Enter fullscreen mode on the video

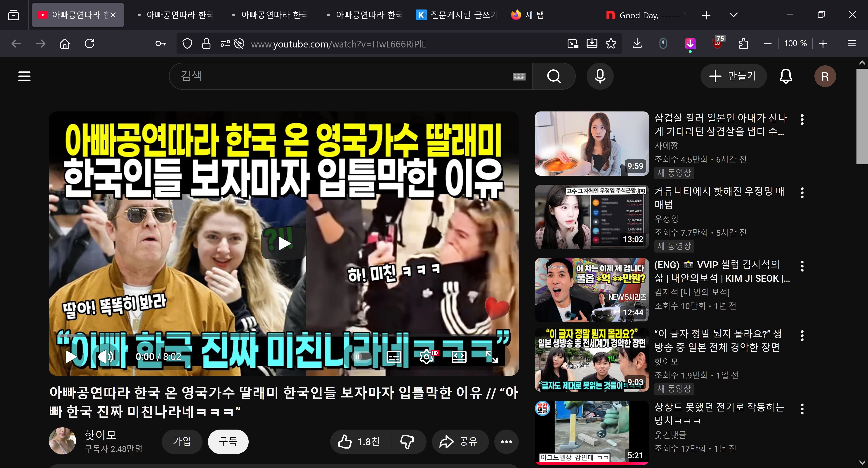point(492,357)
